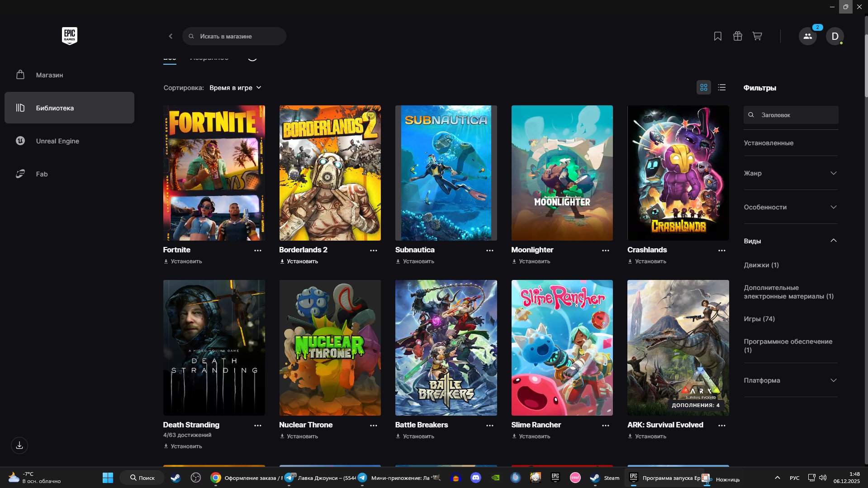Open the Время в игре sort dropdown
868x488 pixels.
coord(235,88)
